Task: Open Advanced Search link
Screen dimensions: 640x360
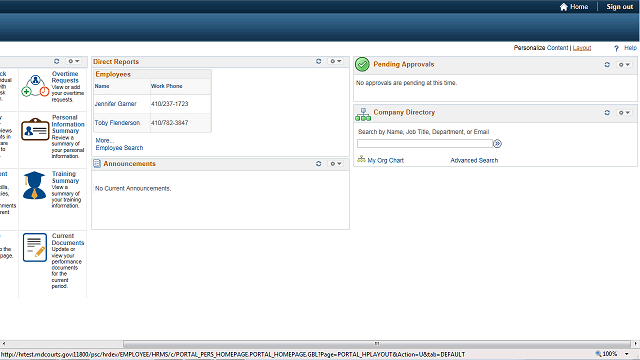Action: tap(474, 160)
